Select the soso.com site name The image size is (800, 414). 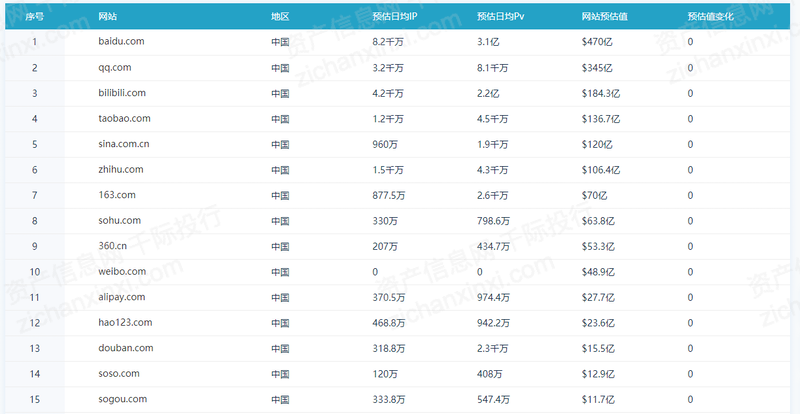[x=119, y=373]
